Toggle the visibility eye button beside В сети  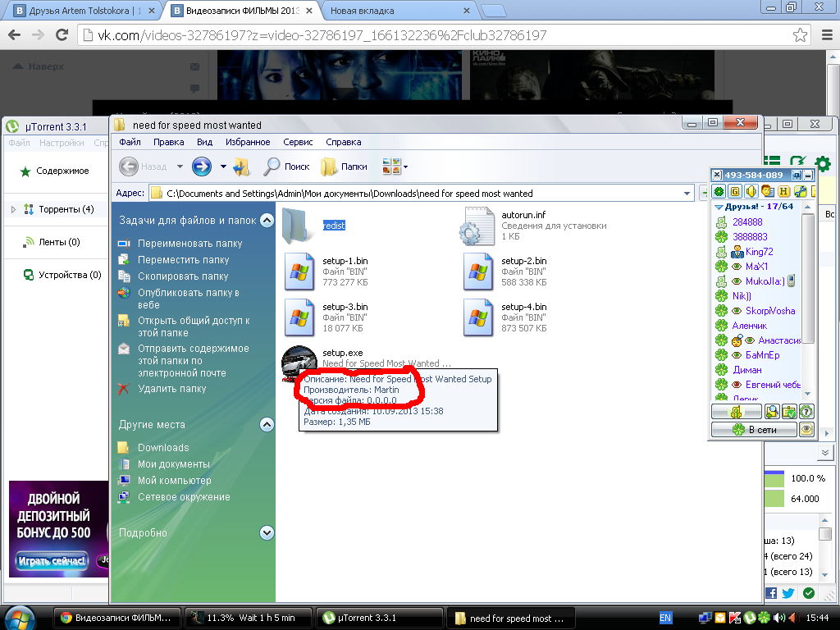click(x=806, y=430)
